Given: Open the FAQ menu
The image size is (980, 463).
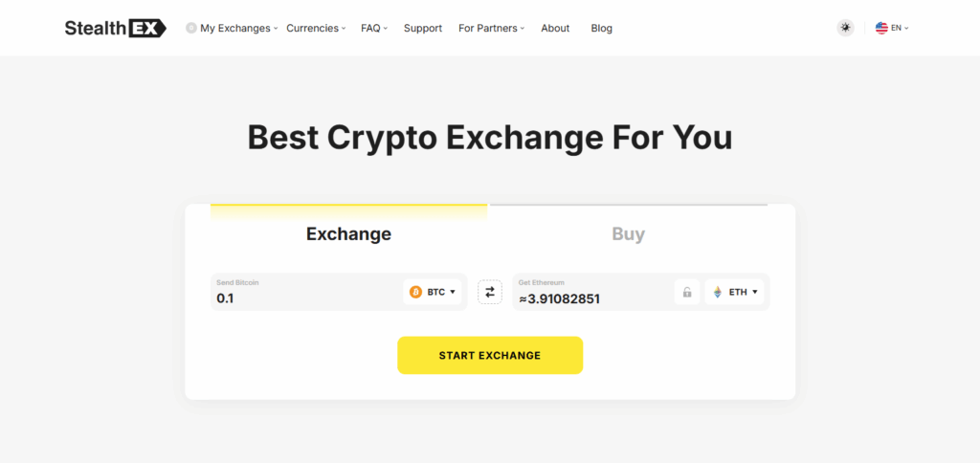Looking at the screenshot, I should click(373, 28).
